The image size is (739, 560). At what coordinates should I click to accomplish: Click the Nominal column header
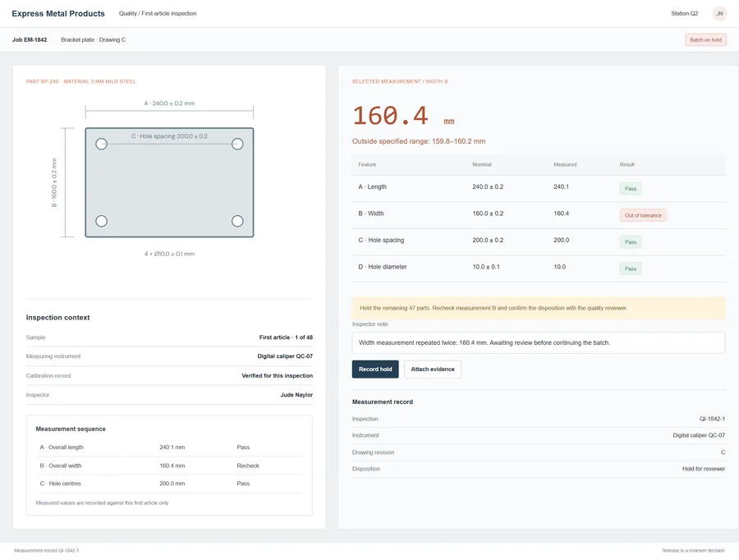point(482,164)
